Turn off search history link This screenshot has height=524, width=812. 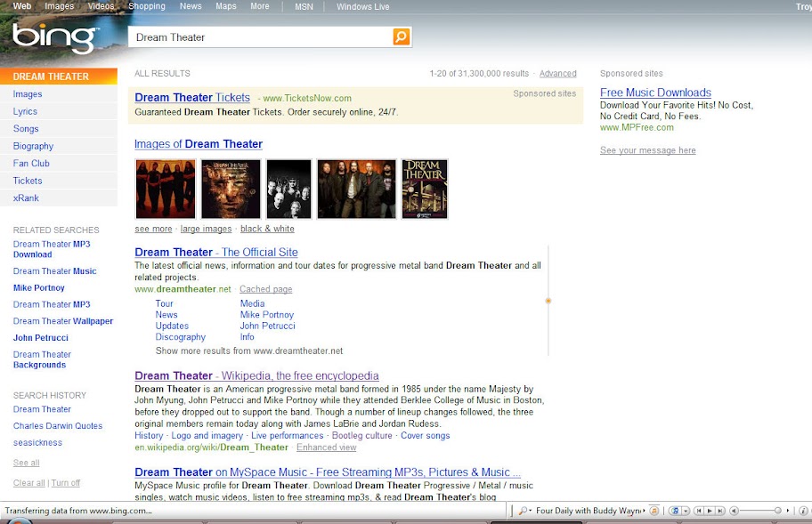[65, 482]
